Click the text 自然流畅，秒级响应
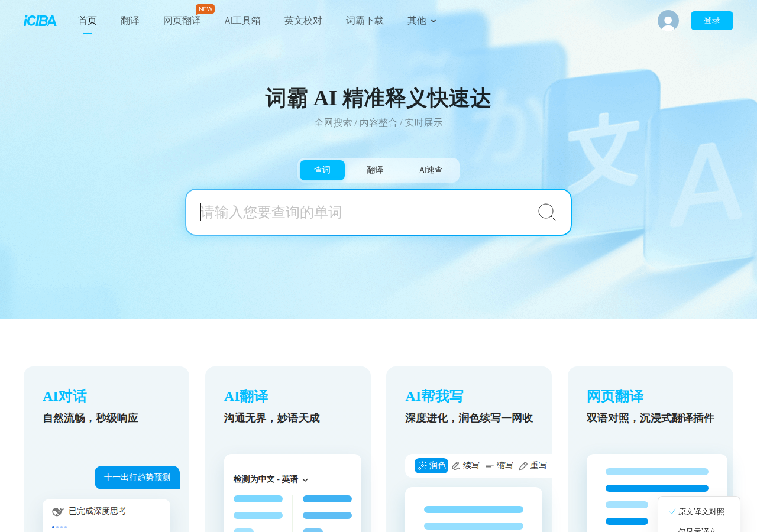 [90, 419]
